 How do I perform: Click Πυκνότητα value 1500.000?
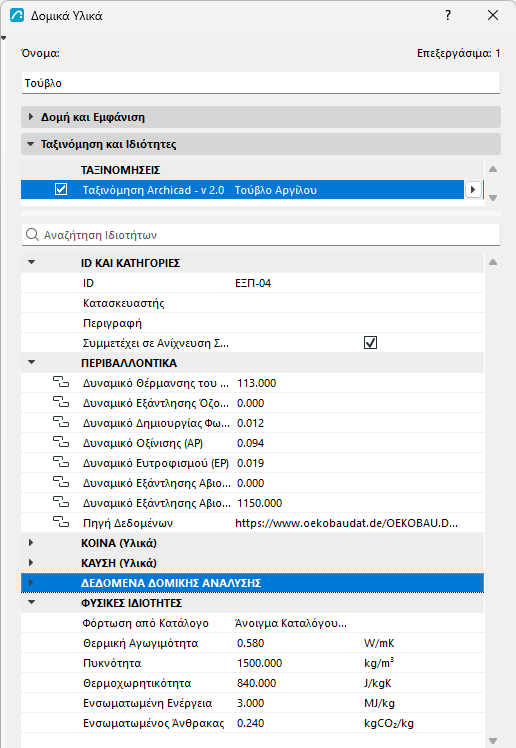tap(259, 663)
